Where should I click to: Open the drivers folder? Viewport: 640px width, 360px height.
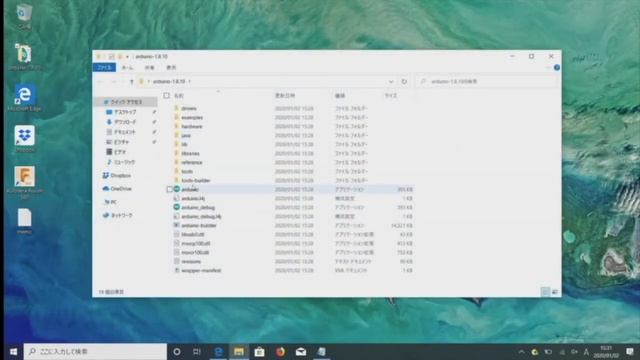(189, 109)
